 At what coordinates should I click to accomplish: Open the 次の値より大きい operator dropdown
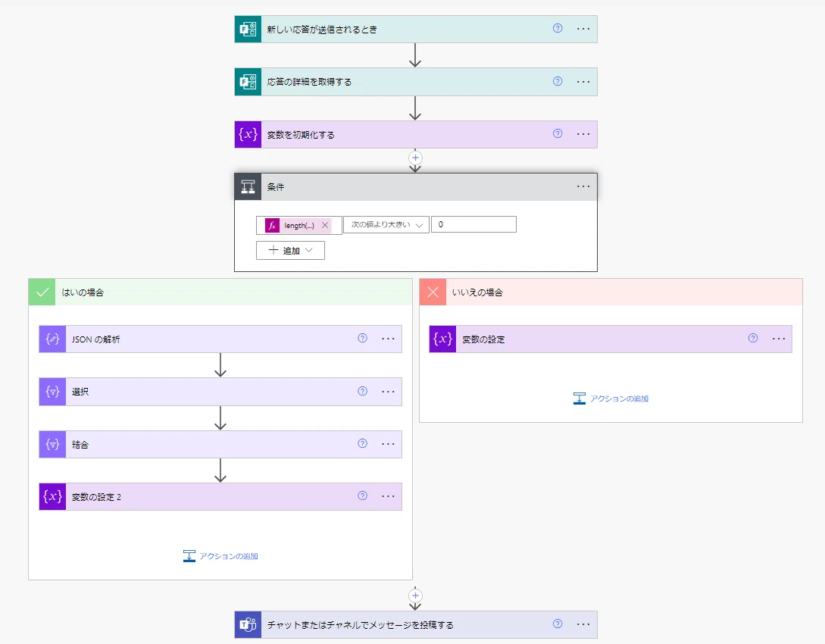(386, 225)
